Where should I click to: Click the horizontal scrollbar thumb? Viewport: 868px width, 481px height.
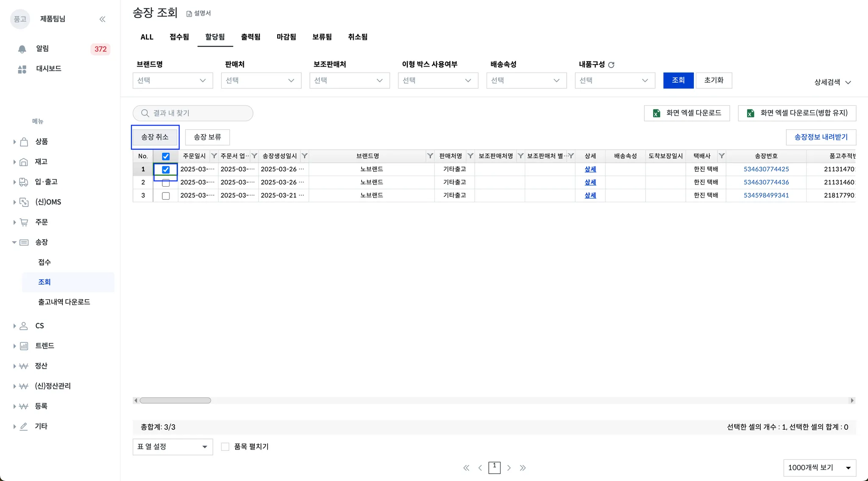[x=175, y=400]
